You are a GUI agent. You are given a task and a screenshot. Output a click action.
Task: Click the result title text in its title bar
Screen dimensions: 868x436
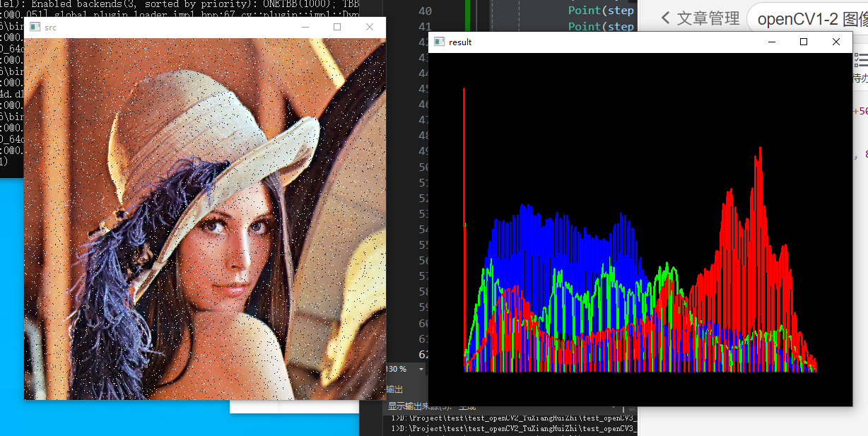[x=460, y=42]
